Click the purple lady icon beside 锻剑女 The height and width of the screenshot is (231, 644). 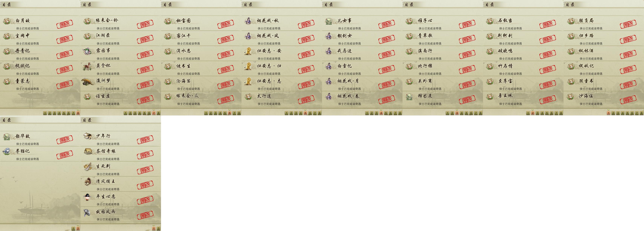(328, 36)
